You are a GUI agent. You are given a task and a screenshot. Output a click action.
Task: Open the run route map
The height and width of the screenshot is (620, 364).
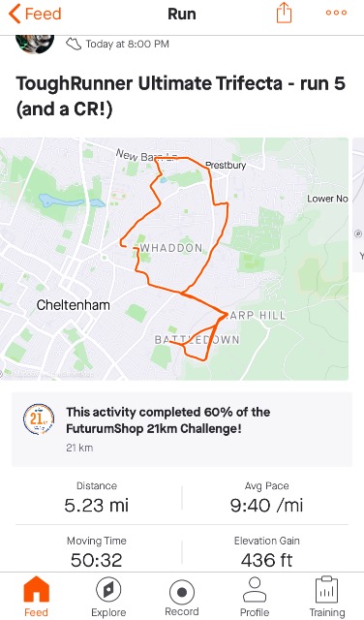point(174,259)
